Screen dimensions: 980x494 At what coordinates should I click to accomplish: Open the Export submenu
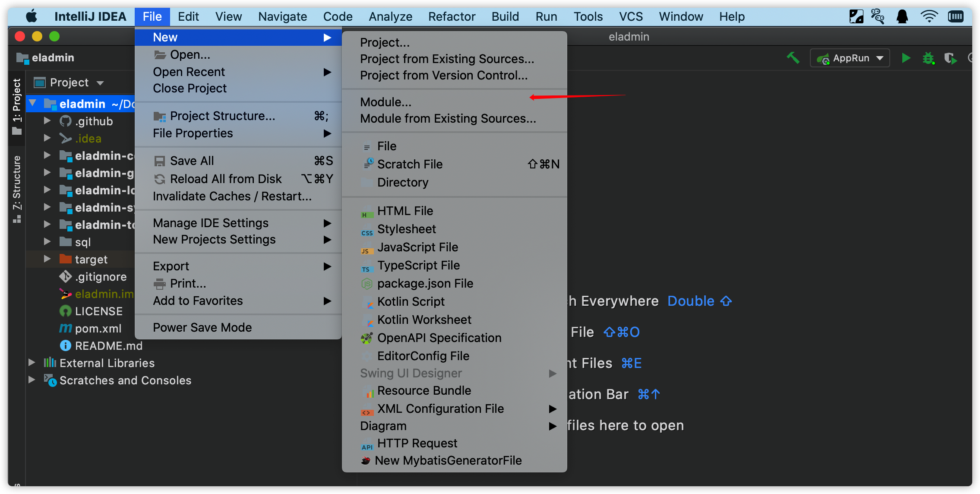tap(238, 266)
